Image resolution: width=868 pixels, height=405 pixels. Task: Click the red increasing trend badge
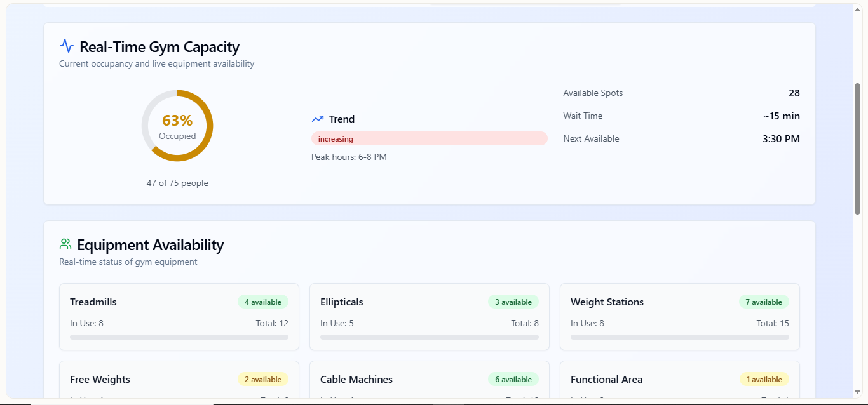coord(429,139)
